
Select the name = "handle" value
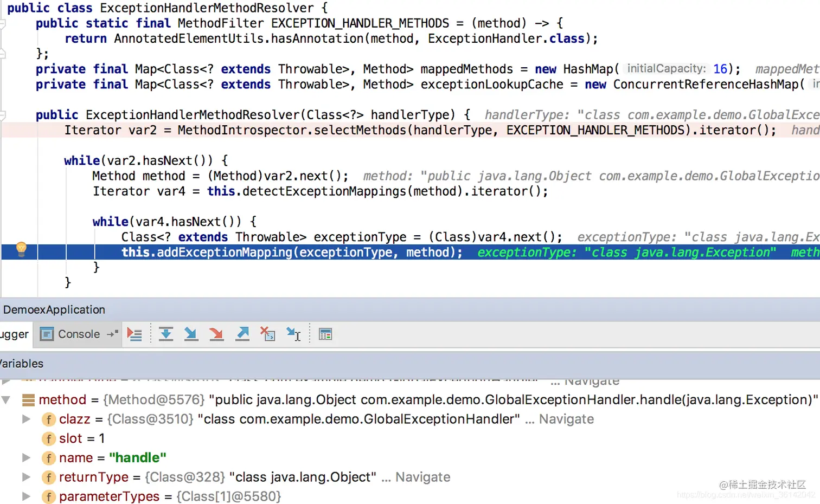pyautogui.click(x=138, y=458)
